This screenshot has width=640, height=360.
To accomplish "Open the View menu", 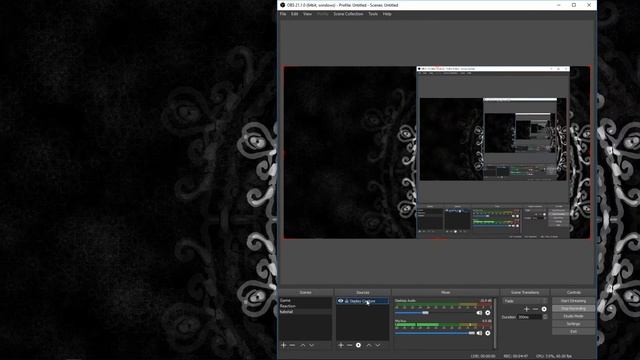I will click(307, 14).
